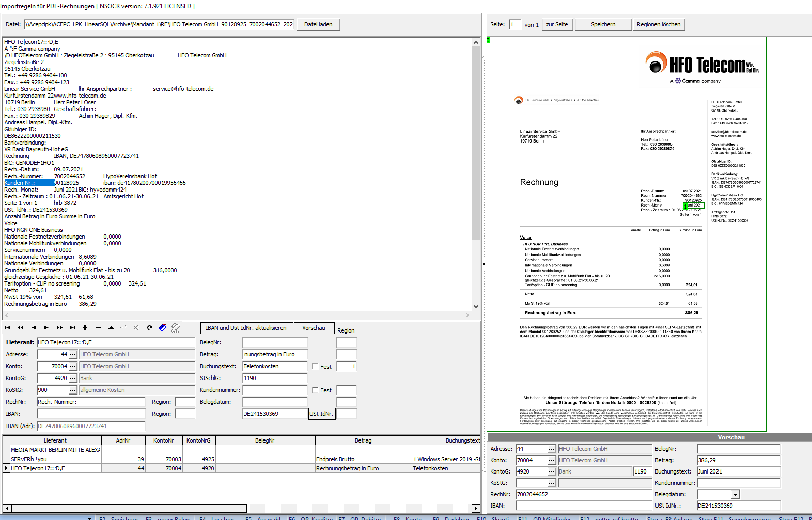Click the empty BelegNr field in the rule form
This screenshot has height=520, width=812.
[x=275, y=342]
